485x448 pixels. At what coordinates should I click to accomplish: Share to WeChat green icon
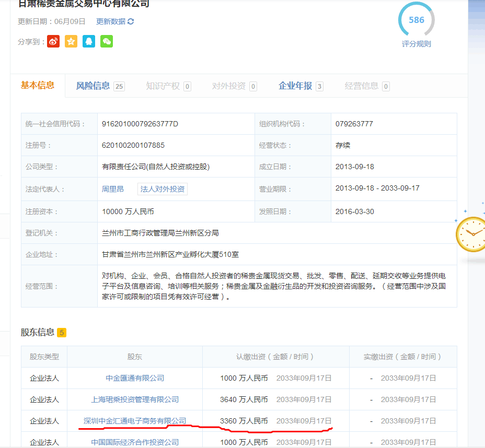click(x=107, y=41)
